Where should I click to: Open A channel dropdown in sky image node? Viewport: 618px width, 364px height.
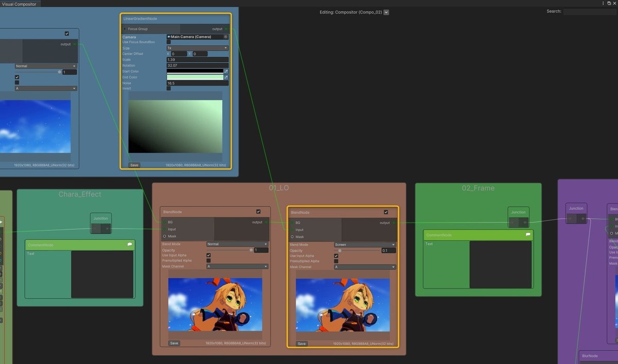[46, 89]
